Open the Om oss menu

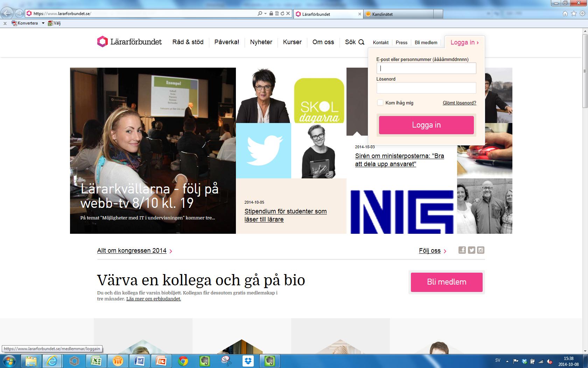[323, 42]
